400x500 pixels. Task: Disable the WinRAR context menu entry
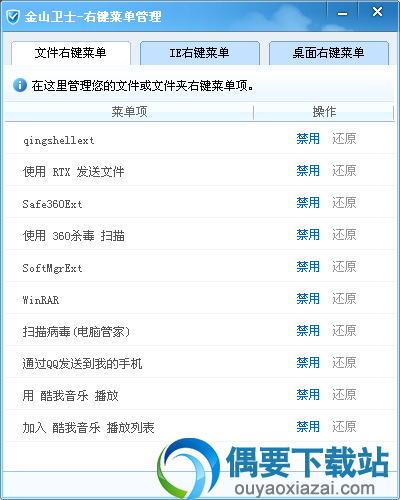click(x=308, y=299)
